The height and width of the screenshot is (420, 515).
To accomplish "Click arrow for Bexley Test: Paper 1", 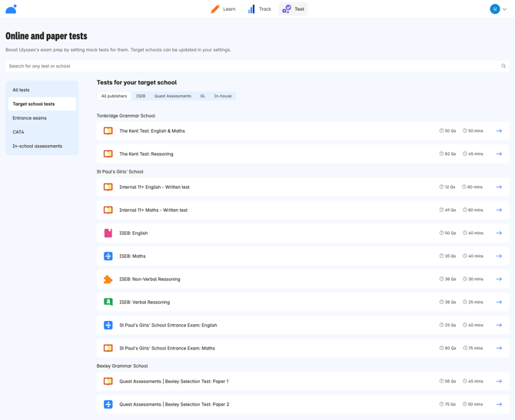I will pos(499,382).
